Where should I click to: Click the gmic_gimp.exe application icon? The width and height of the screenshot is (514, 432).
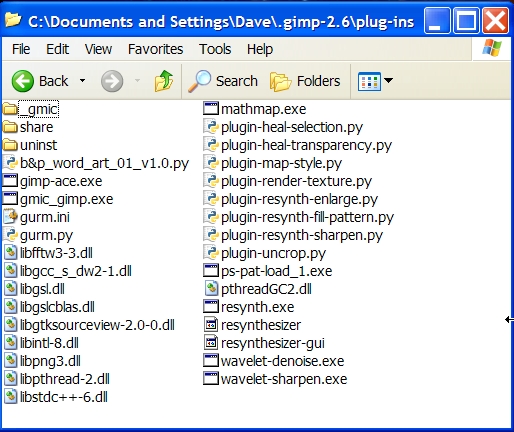10,199
